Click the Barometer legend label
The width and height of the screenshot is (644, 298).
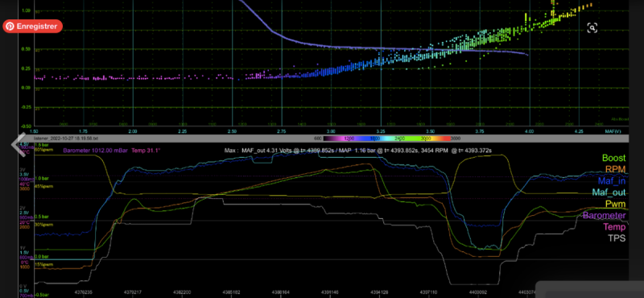tap(605, 215)
